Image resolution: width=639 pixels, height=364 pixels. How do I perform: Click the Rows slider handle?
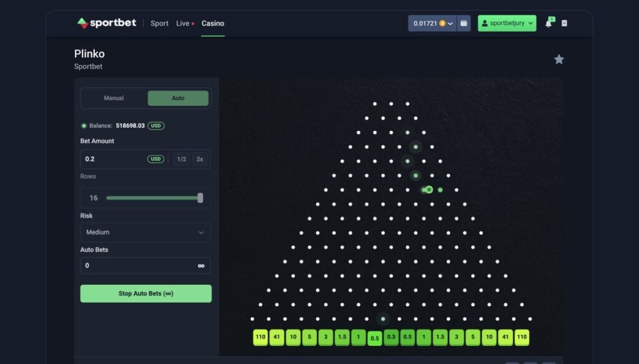(200, 198)
